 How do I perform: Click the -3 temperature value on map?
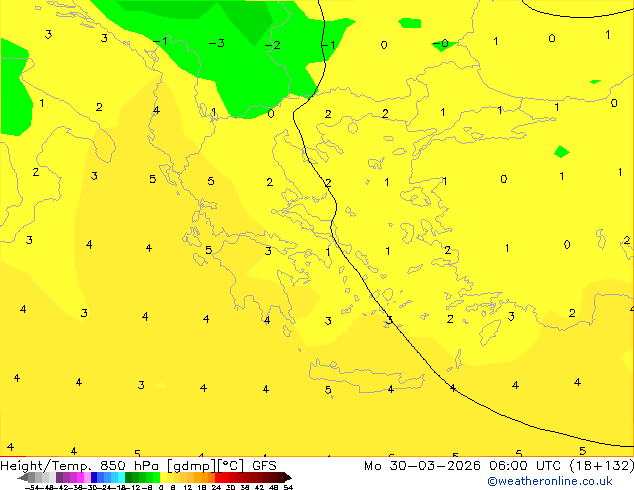point(216,43)
